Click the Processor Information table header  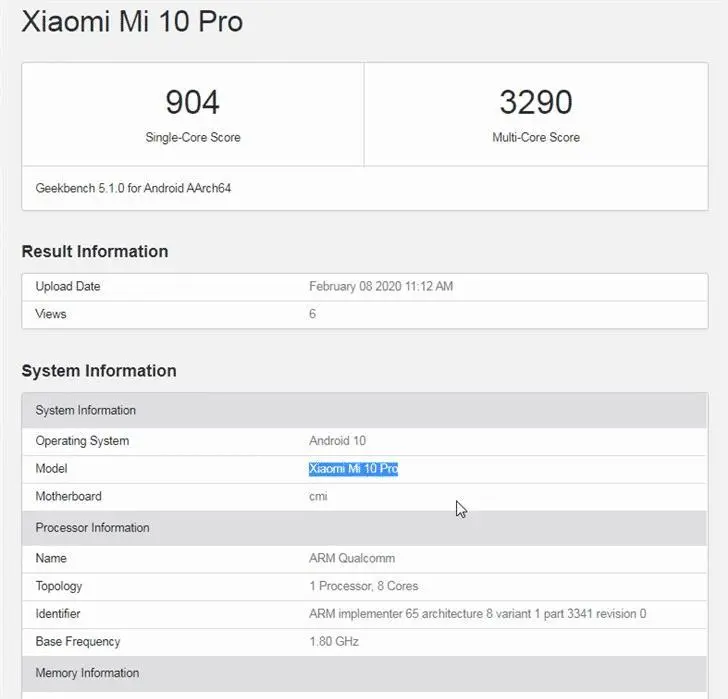pos(364,528)
